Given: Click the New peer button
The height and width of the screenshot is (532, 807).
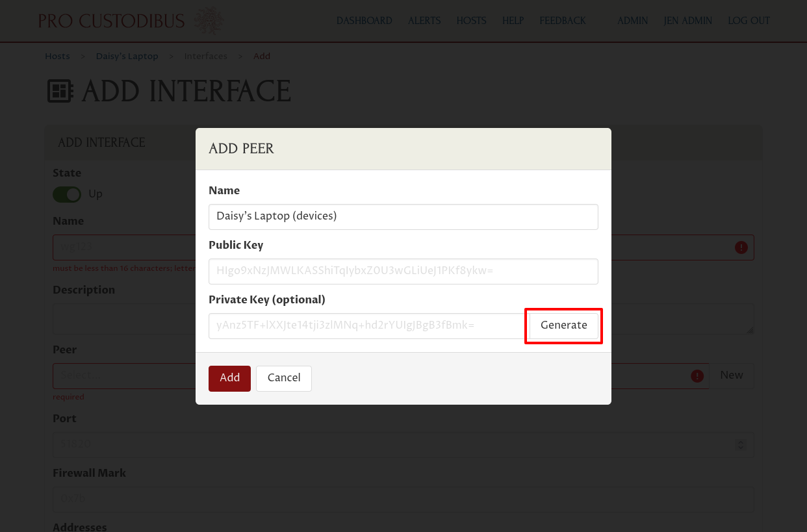Looking at the screenshot, I should click(732, 375).
